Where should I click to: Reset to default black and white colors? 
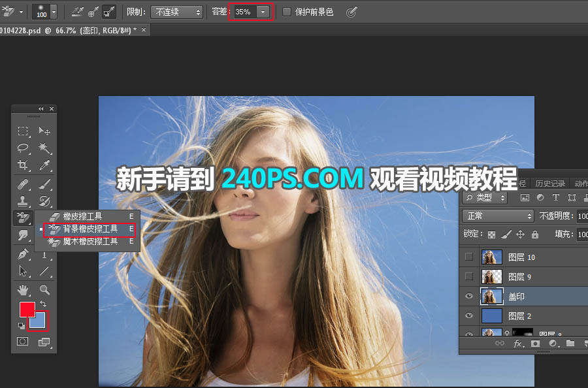point(22,326)
